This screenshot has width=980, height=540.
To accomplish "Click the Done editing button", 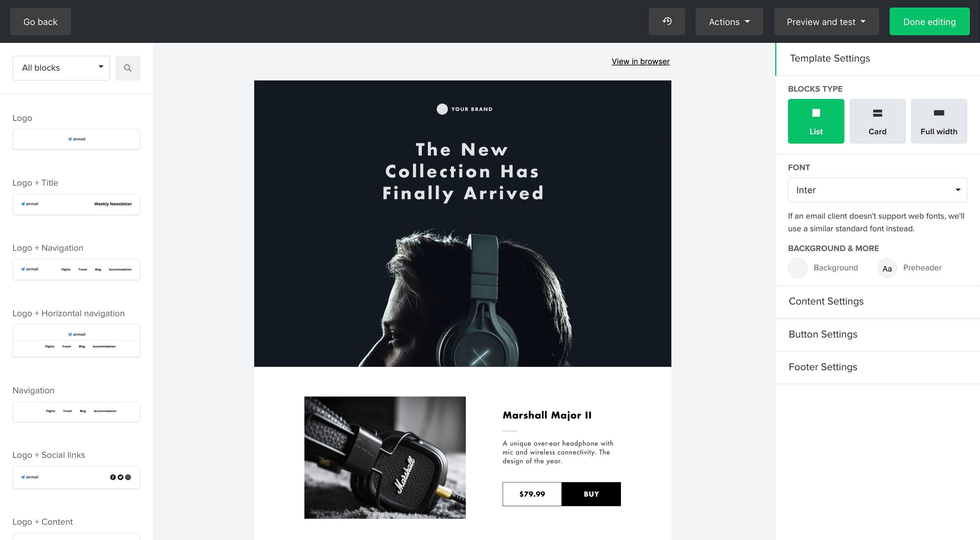I will pyautogui.click(x=928, y=21).
